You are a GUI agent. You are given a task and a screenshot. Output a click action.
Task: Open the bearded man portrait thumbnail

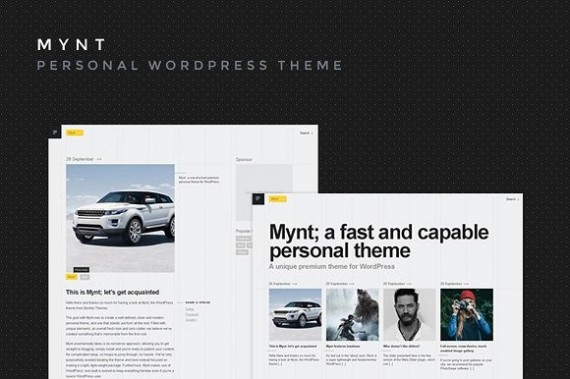[x=409, y=315]
